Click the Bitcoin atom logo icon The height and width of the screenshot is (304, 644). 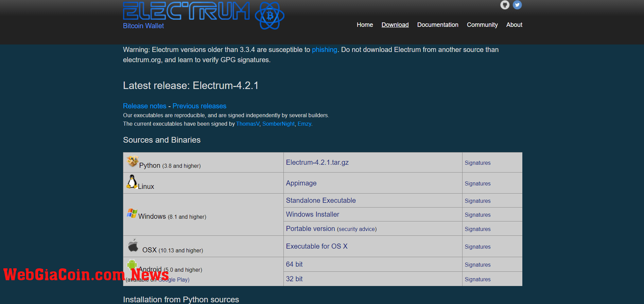click(x=269, y=16)
